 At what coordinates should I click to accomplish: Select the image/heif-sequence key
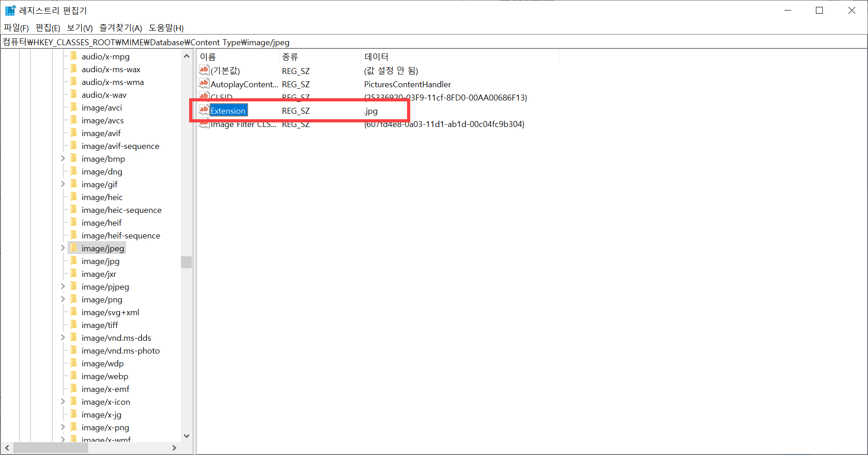(121, 236)
